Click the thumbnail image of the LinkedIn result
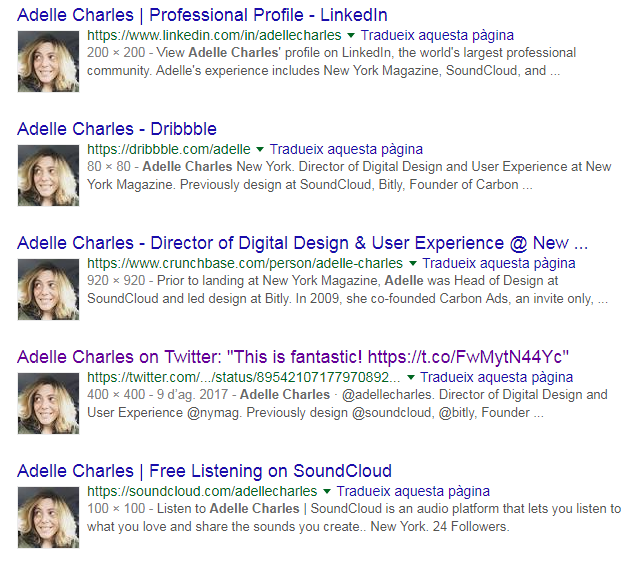The image size is (630, 561). 48,61
